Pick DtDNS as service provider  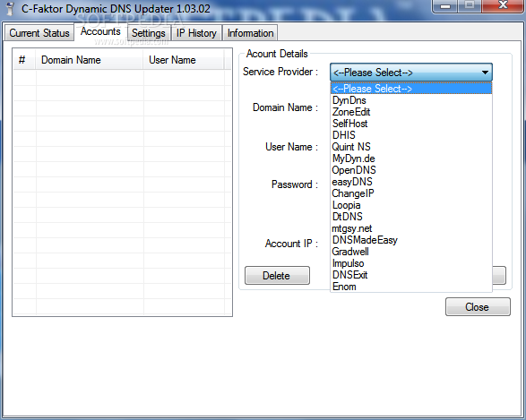click(411, 217)
